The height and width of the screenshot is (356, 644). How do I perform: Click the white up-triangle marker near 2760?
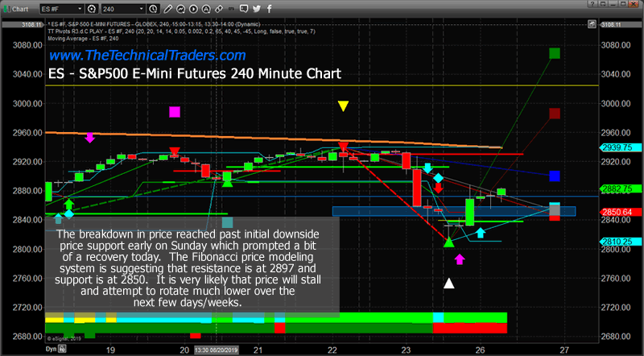coord(449,284)
